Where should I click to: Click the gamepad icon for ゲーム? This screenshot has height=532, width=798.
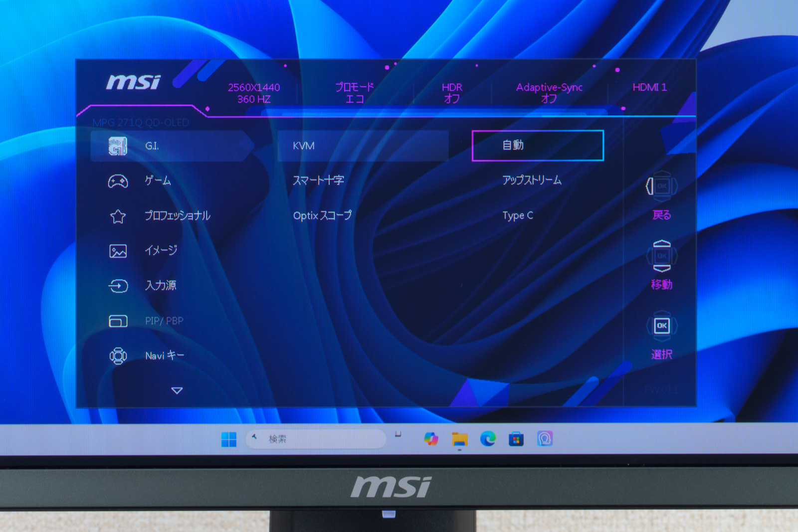[118, 181]
